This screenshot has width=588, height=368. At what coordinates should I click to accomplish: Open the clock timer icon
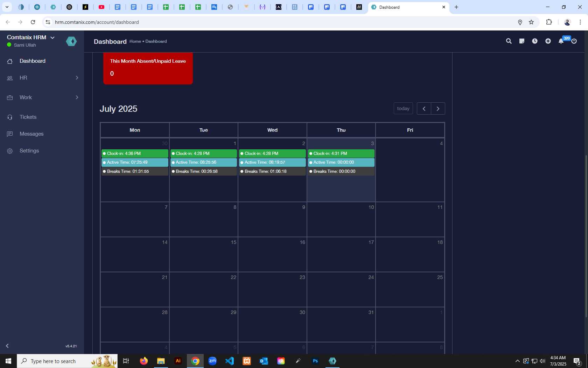tap(535, 41)
